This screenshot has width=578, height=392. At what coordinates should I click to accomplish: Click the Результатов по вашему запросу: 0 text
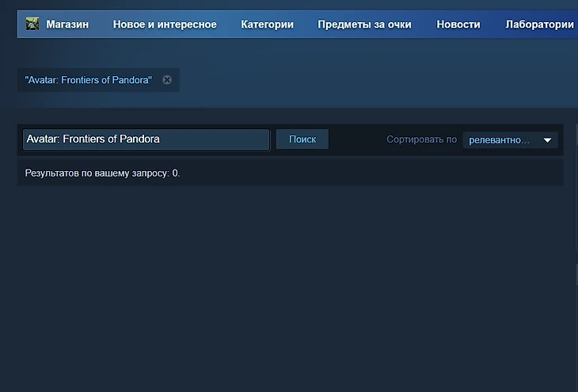102,173
